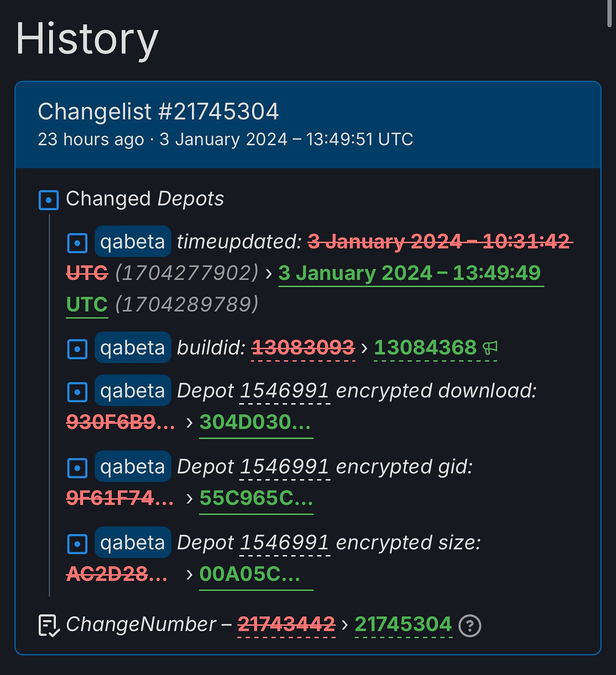This screenshot has height=675, width=616.
Task: Click the truncated new hash 304D030…
Action: point(255,422)
